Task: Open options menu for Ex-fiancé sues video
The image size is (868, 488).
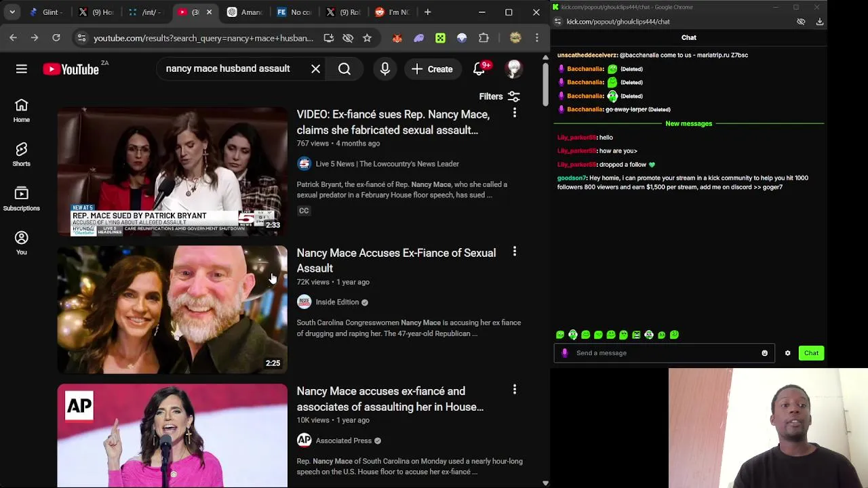Action: [515, 113]
